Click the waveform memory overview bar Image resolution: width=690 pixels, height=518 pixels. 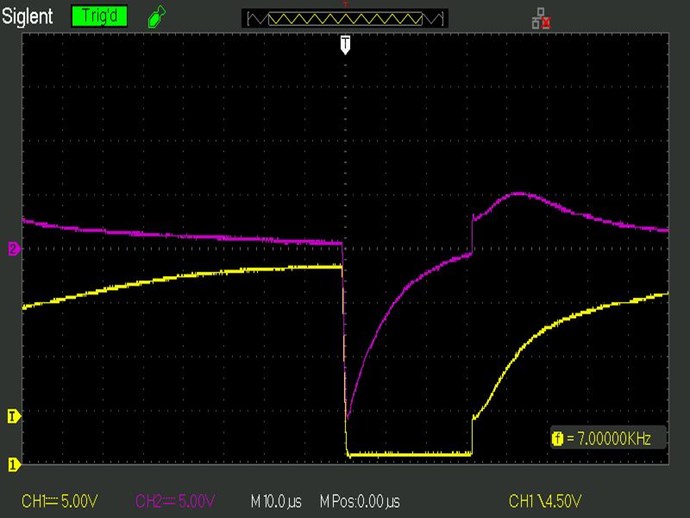345,18
